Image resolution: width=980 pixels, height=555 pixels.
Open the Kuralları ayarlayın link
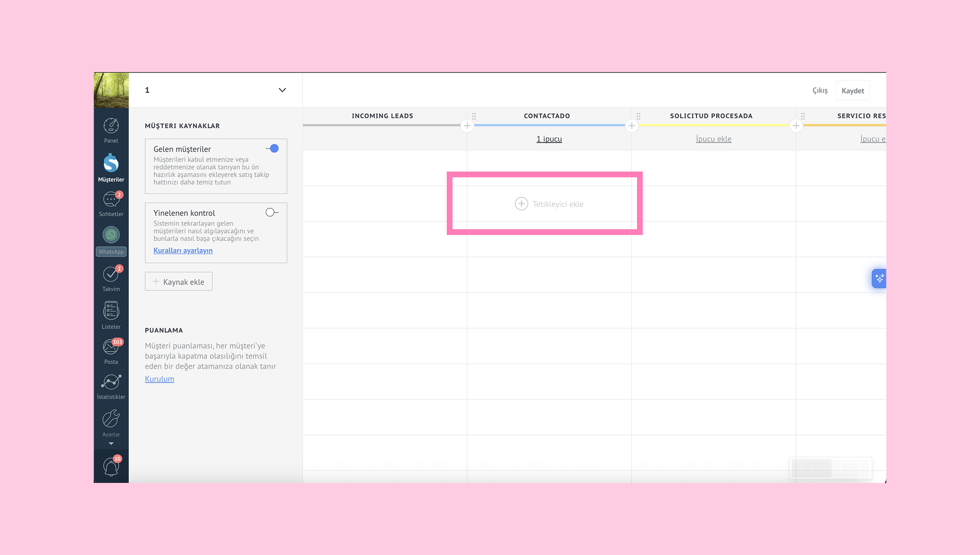point(183,250)
